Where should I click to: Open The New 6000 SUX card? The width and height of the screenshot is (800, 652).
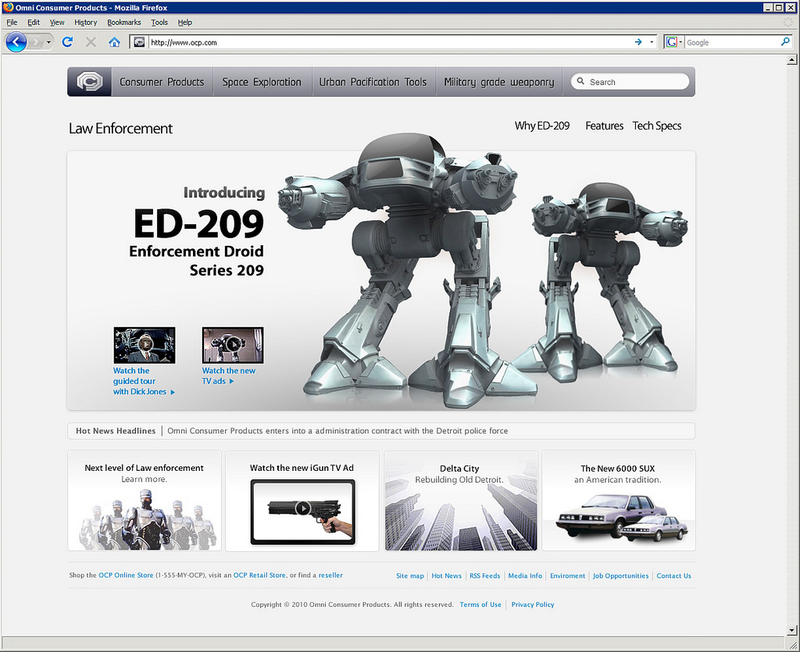tap(618, 500)
